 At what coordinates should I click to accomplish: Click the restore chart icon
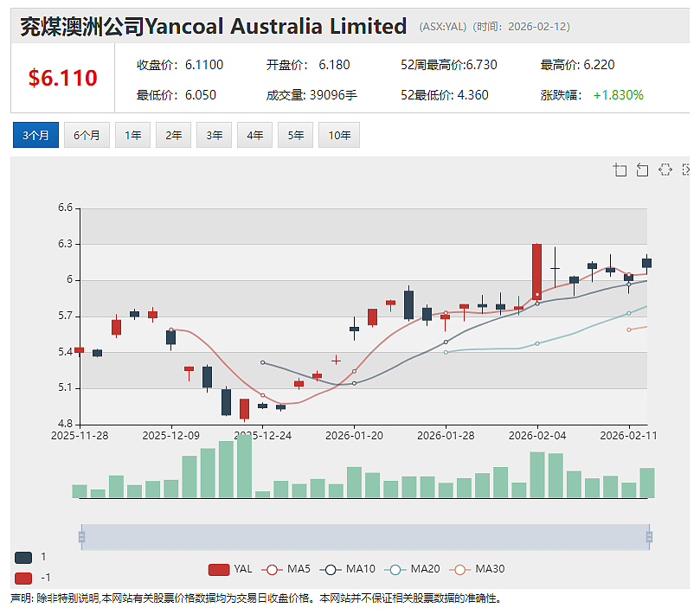tap(665, 169)
